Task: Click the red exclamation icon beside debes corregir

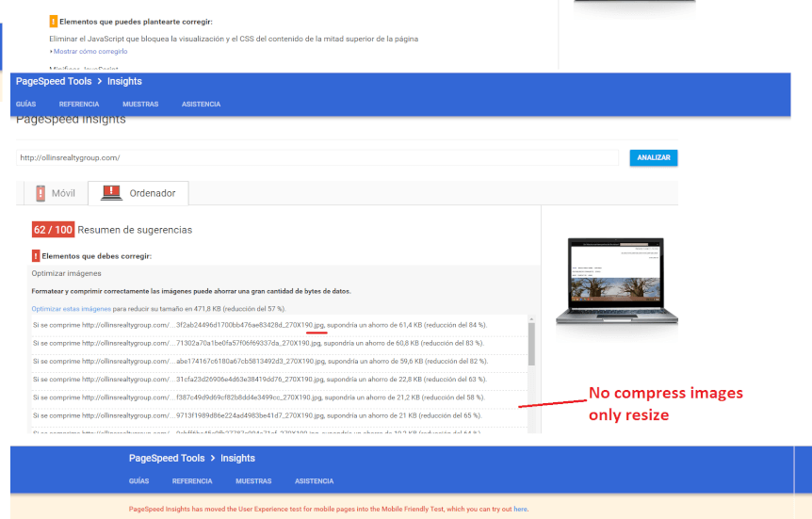Action: tap(35, 256)
